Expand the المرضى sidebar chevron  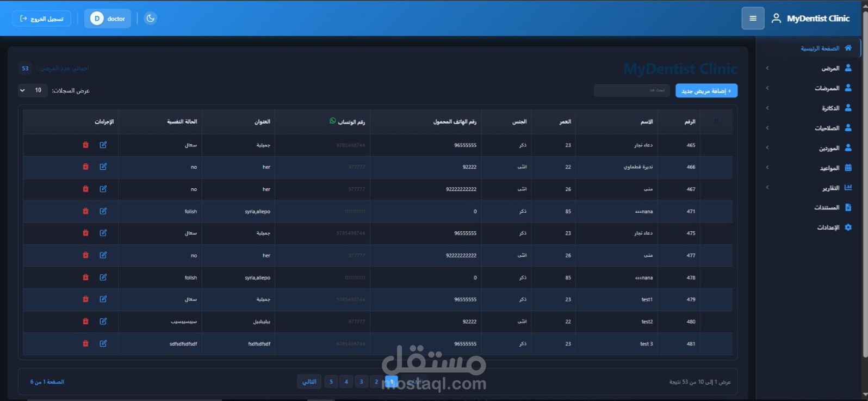point(767,68)
